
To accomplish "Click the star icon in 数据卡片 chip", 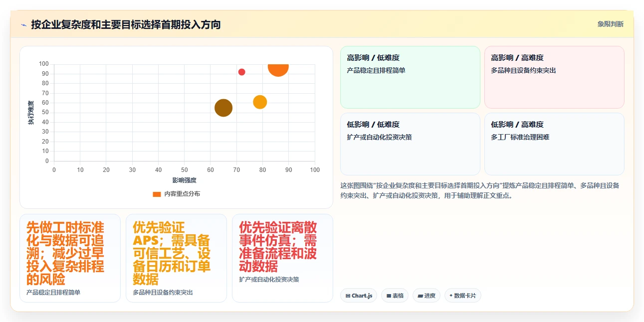I will pos(451,296).
